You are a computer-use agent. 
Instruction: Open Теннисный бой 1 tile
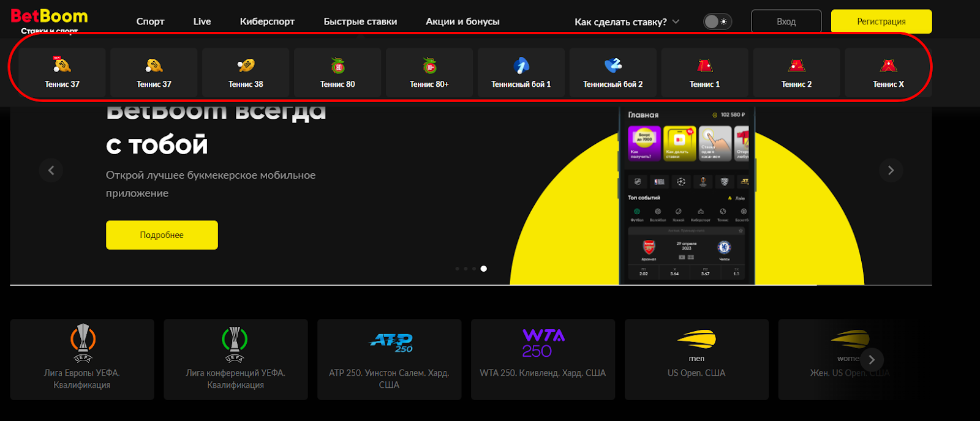521,73
